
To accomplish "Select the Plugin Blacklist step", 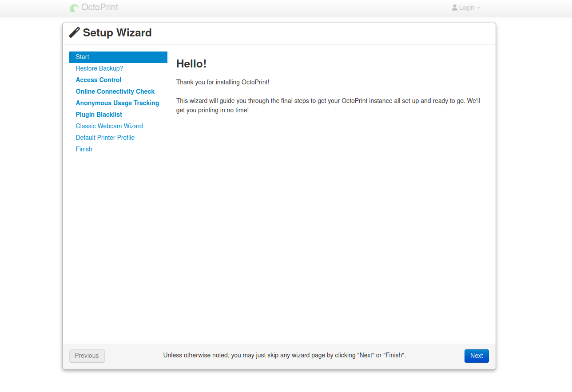I will point(118,115).
